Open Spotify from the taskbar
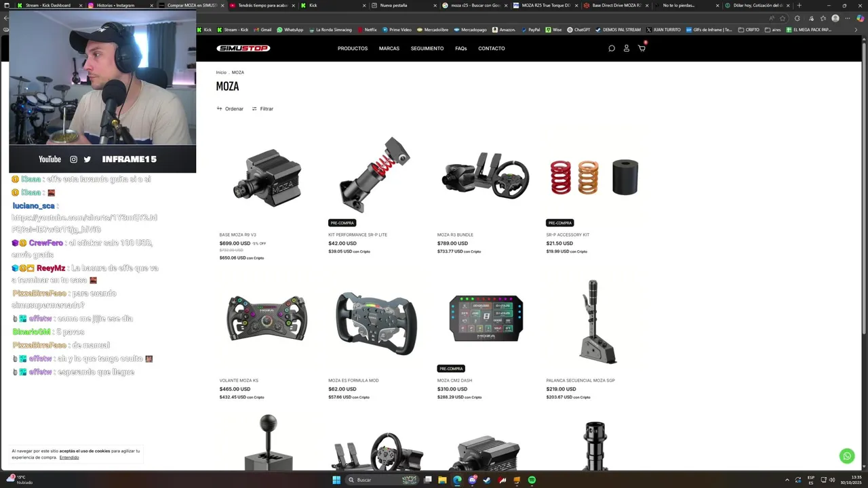Viewport: 868px width, 488px height. click(532, 480)
